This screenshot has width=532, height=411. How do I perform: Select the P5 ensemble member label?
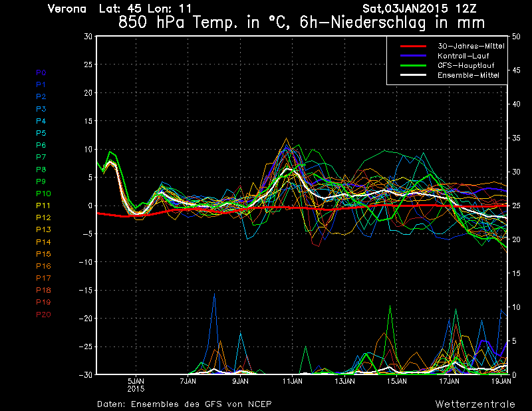pyautogui.click(x=41, y=133)
